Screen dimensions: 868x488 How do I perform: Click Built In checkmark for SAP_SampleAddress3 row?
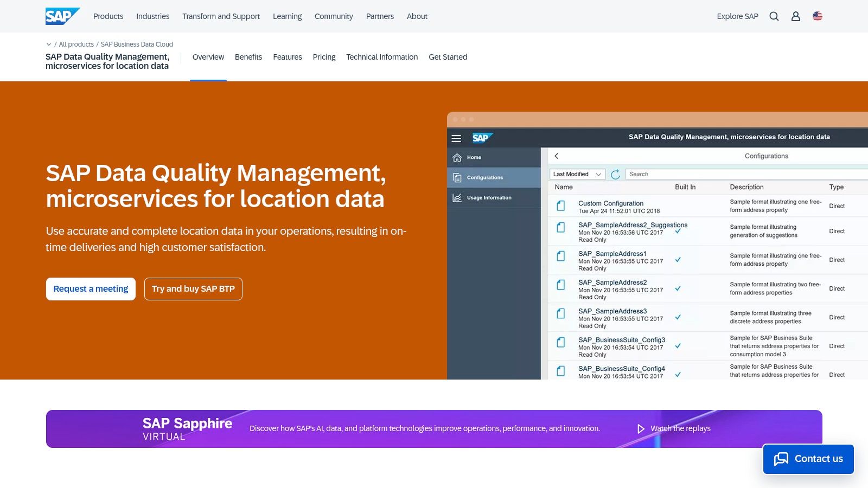pos(678,317)
